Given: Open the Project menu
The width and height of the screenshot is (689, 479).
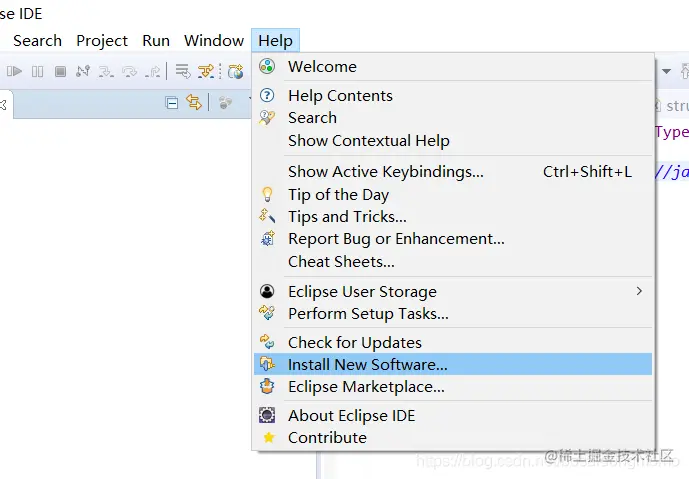Looking at the screenshot, I should tap(102, 40).
